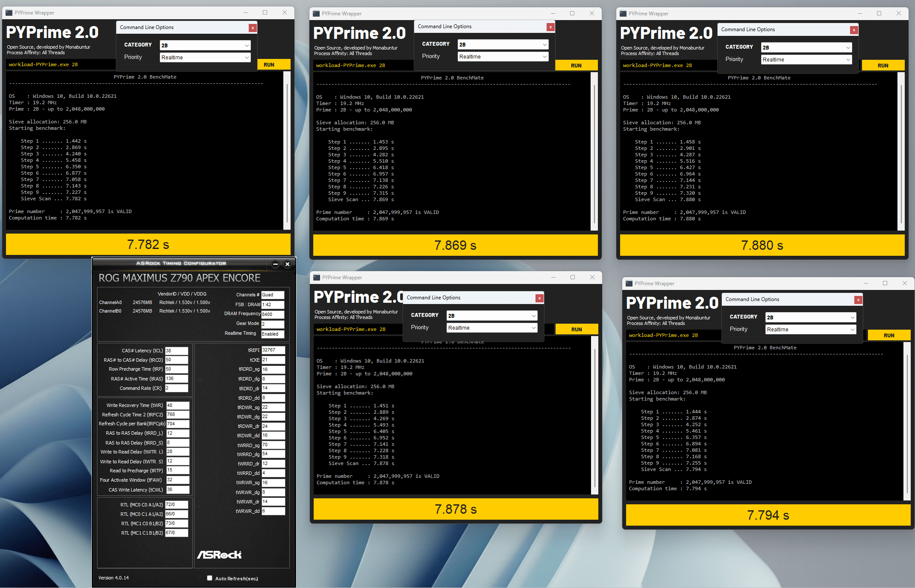Click the CAS# Latency (tCL) field

(177, 351)
